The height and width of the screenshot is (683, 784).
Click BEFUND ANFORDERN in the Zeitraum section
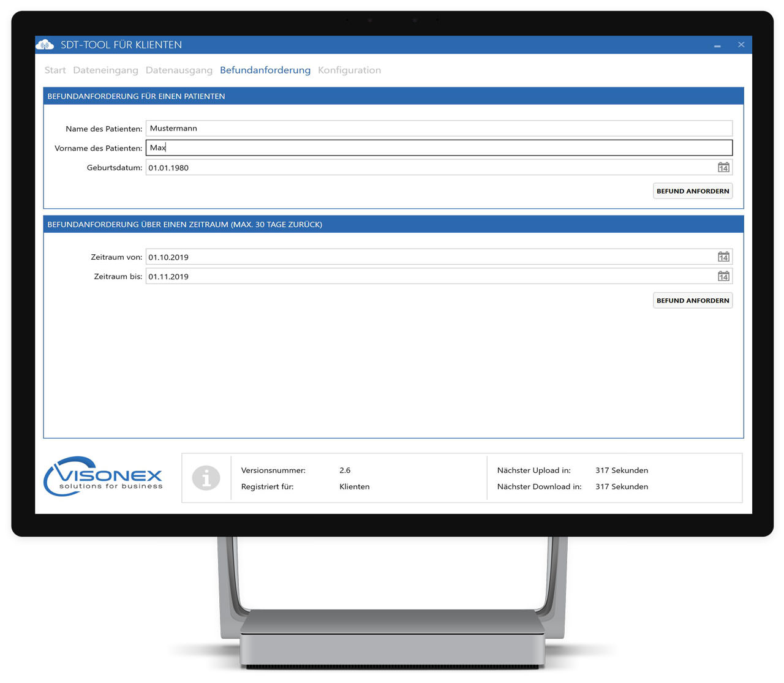tap(692, 300)
